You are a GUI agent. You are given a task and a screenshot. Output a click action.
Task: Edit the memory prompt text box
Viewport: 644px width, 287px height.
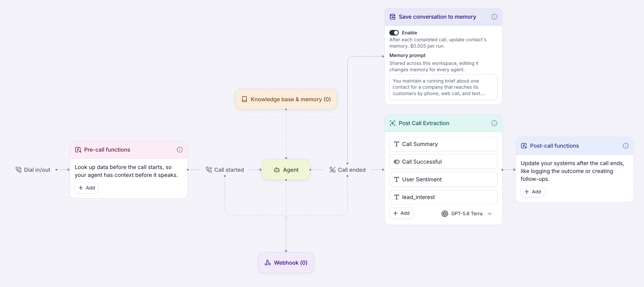(x=443, y=87)
